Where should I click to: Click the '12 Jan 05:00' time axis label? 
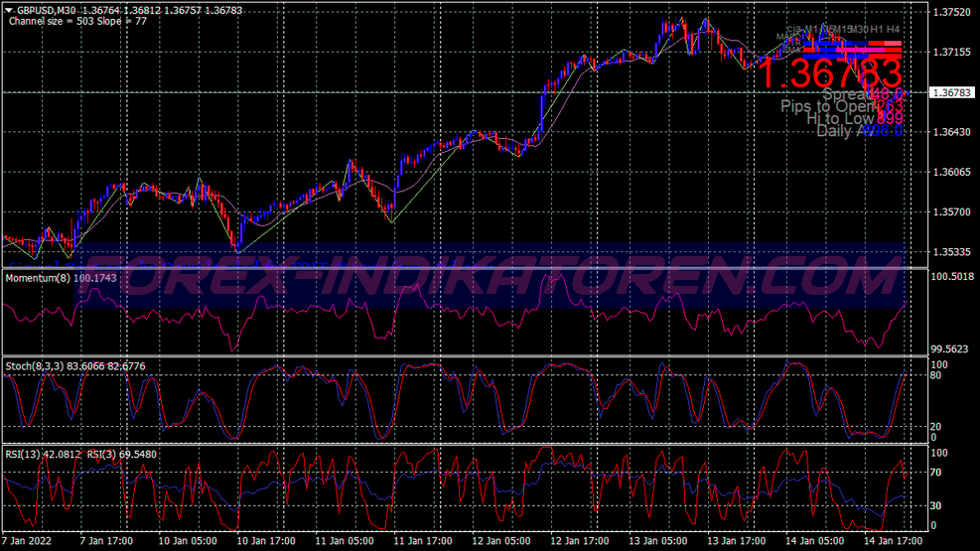[501, 541]
